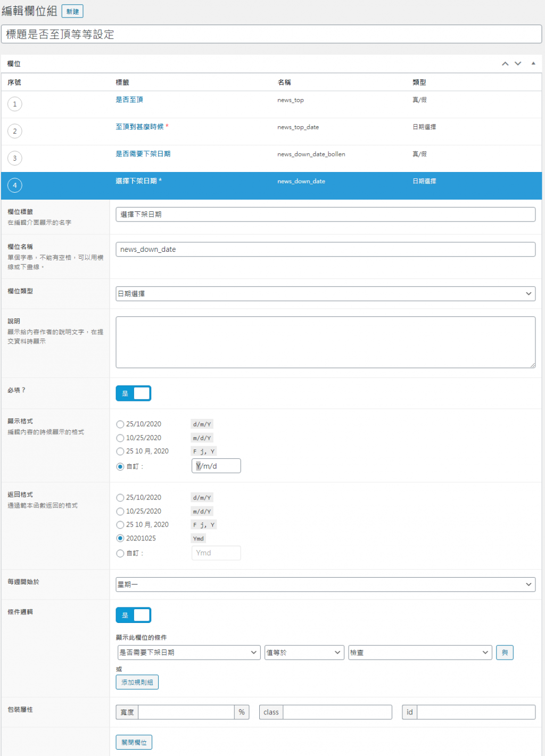The height and width of the screenshot is (756, 545).
Task: Click the 欄位名稱 input with news_down_date
Action: (x=325, y=250)
